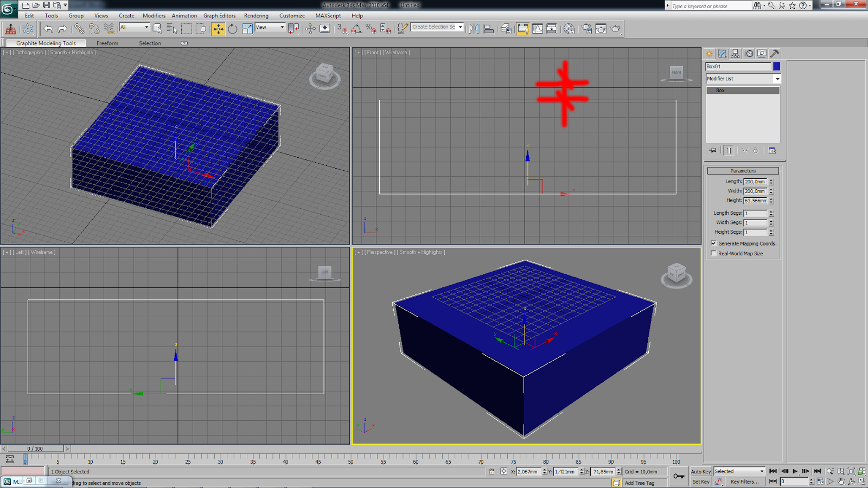Viewport: 868px width, 488px height.
Task: Open the Rendering menu
Action: pyautogui.click(x=256, y=16)
